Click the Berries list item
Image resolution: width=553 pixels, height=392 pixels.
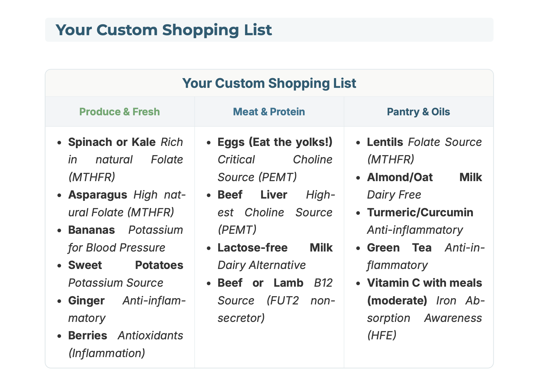88,336
